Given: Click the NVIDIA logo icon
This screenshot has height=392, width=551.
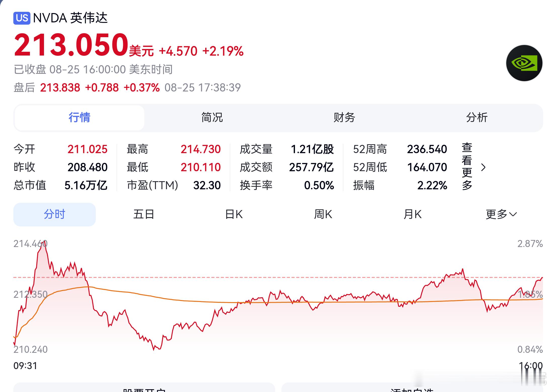Looking at the screenshot, I should click(524, 63).
